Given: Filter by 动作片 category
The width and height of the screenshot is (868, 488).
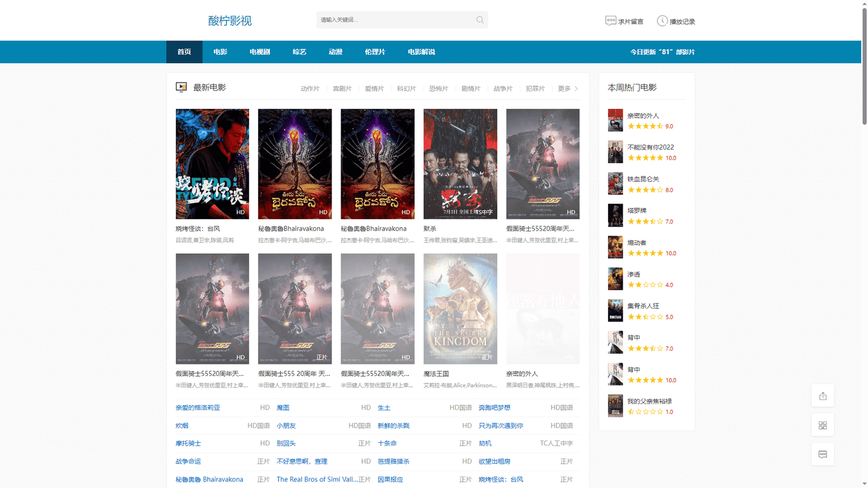Looking at the screenshot, I should [x=310, y=89].
